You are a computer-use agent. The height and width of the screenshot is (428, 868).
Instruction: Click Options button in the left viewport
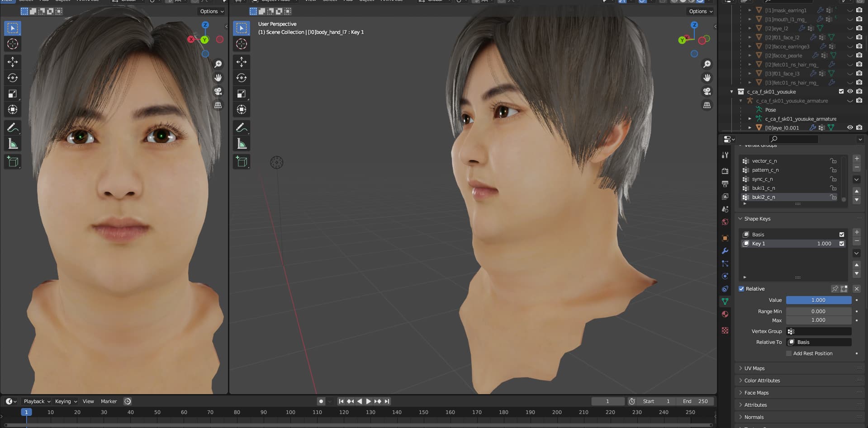[x=212, y=11]
